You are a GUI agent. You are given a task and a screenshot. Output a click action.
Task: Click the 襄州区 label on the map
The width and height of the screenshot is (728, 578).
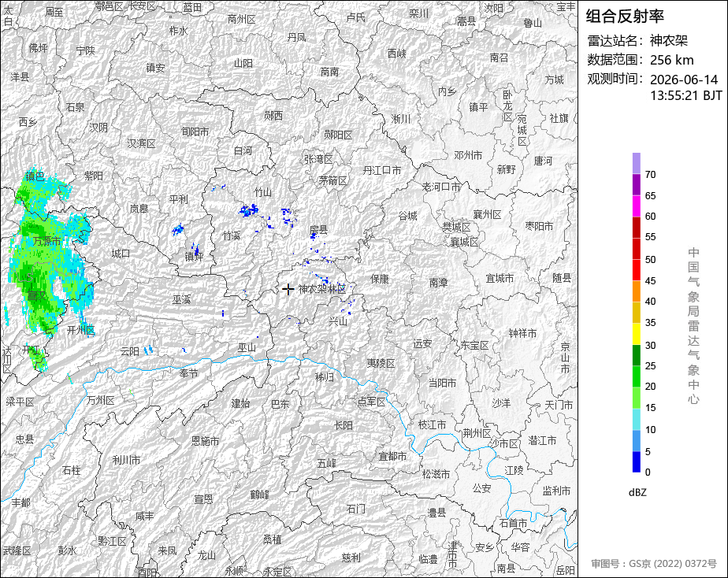coord(488,214)
